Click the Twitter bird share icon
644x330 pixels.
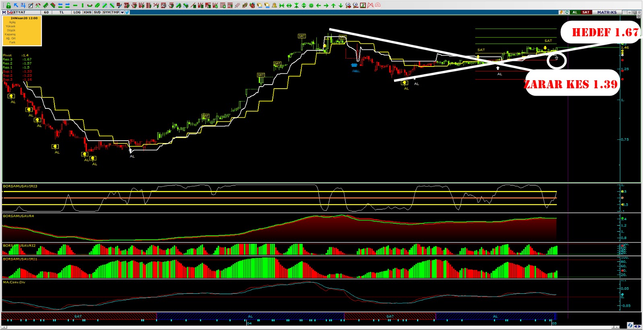pyautogui.click(x=127, y=12)
